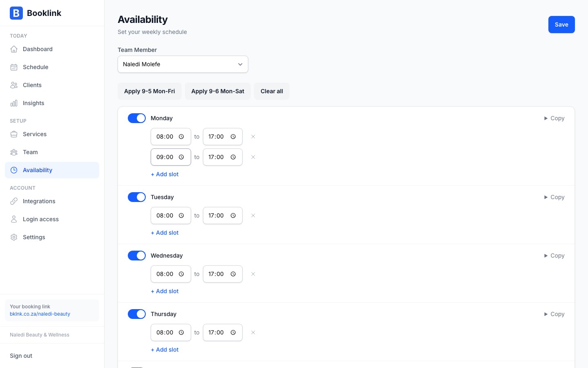Sign out of the account
This screenshot has height=368, width=588.
tap(21, 356)
